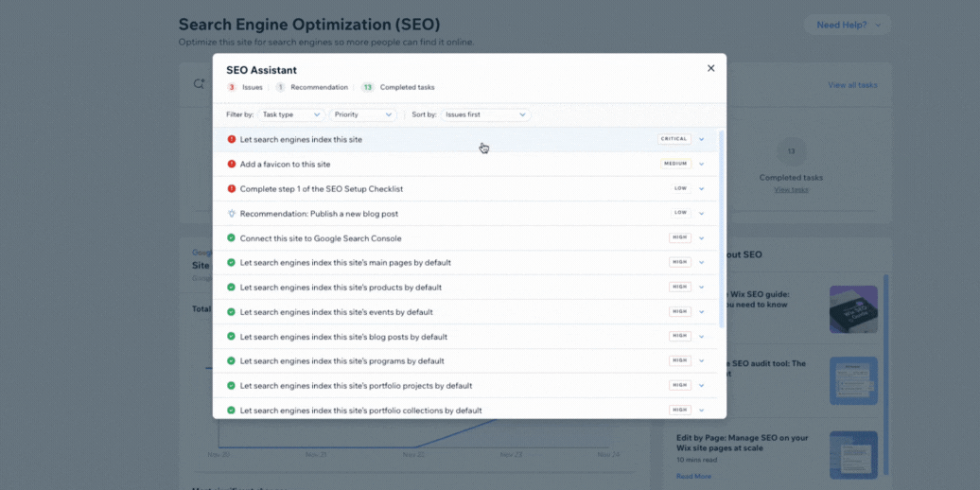This screenshot has height=490, width=980.
Task: Expand the products indexing task chevron
Action: pyautogui.click(x=701, y=287)
